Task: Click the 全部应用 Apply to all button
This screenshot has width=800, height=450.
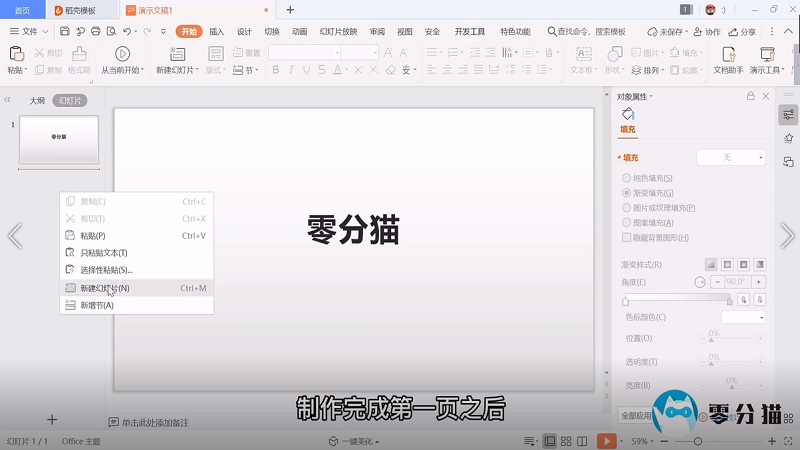Action: pyautogui.click(x=637, y=415)
